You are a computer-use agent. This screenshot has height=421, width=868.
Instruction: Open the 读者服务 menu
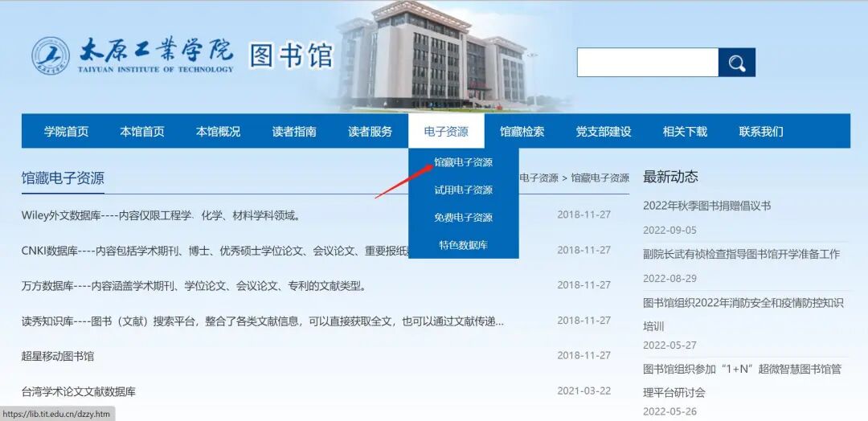(x=371, y=132)
